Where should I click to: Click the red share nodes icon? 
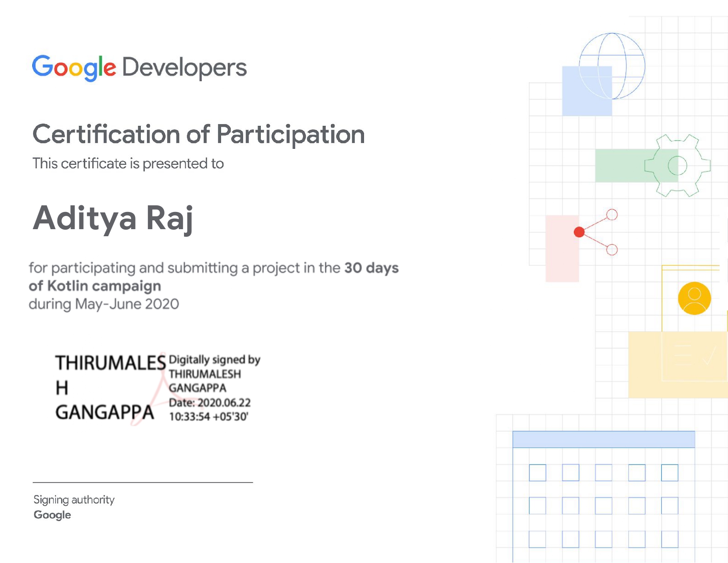596,232
